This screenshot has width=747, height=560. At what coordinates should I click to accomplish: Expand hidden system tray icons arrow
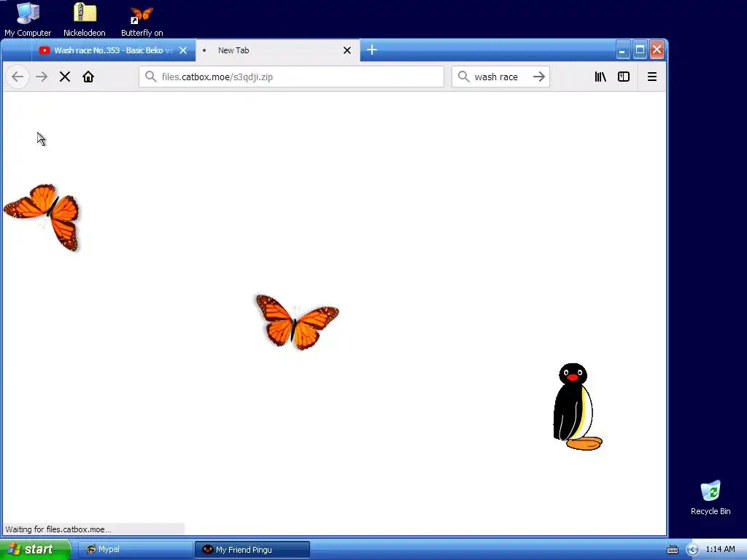tap(692, 550)
